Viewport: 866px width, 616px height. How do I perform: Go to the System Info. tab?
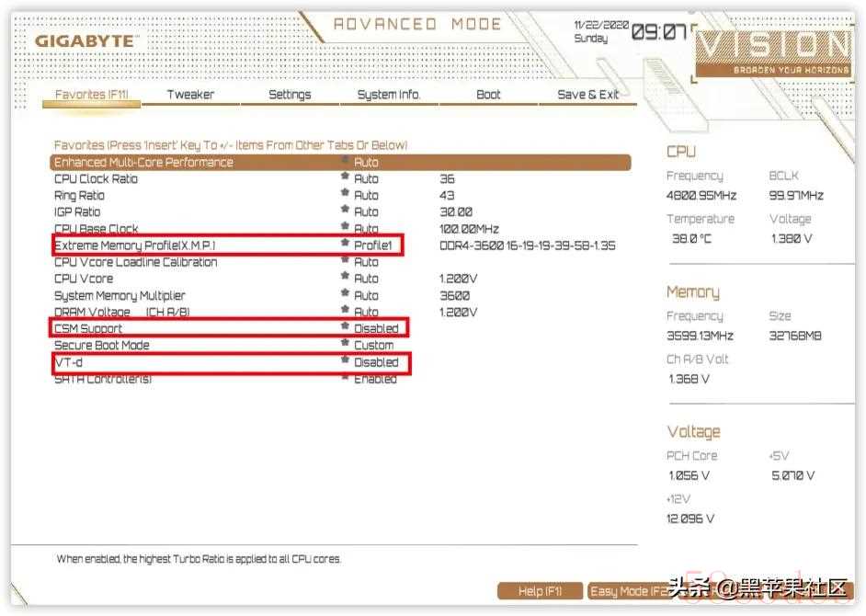click(x=389, y=95)
